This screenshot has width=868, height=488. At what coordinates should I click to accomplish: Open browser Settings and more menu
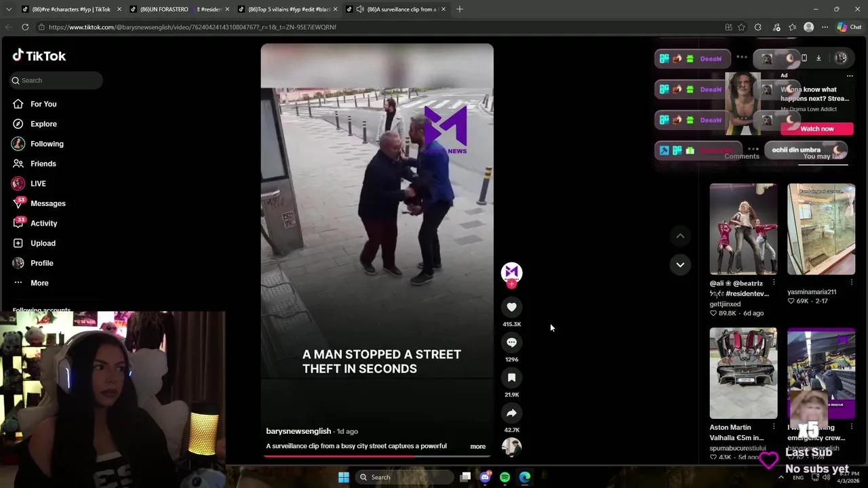click(x=825, y=27)
